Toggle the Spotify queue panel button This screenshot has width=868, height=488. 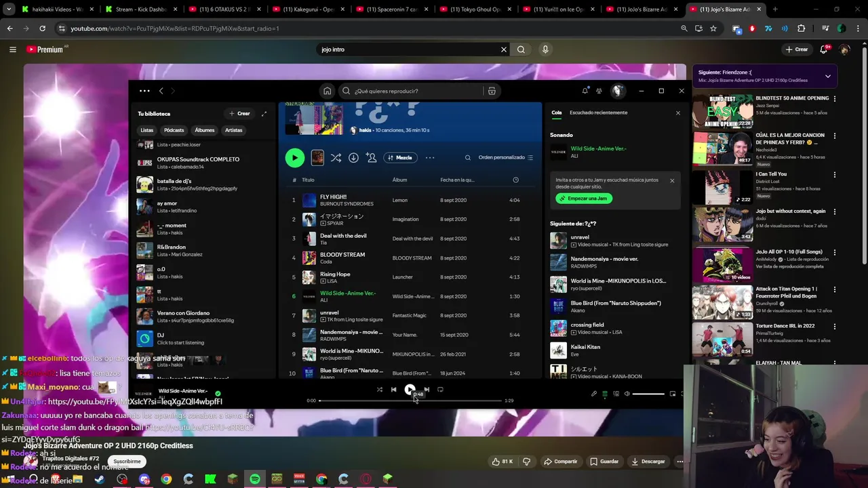pyautogui.click(x=605, y=394)
